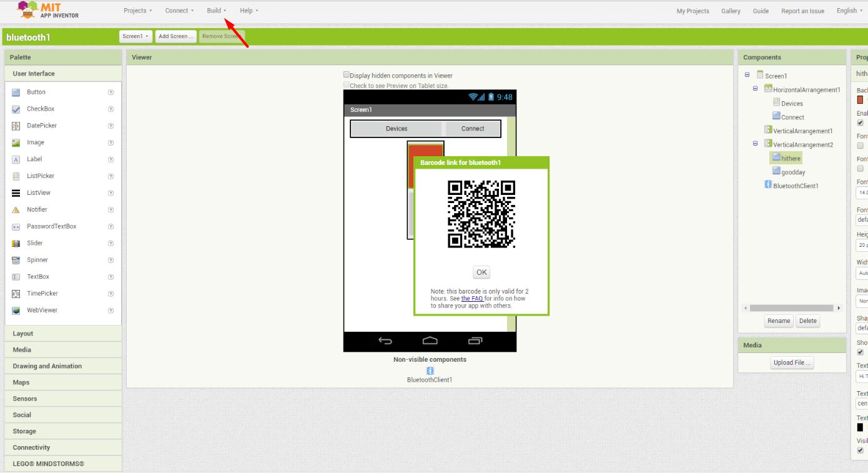Choose the DatePicker palette icon
The image size is (868, 473).
(x=16, y=126)
